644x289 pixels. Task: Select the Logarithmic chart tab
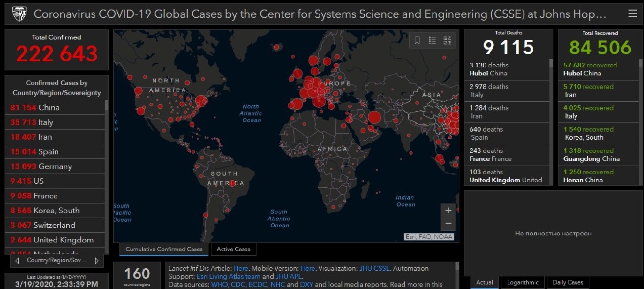point(523,282)
